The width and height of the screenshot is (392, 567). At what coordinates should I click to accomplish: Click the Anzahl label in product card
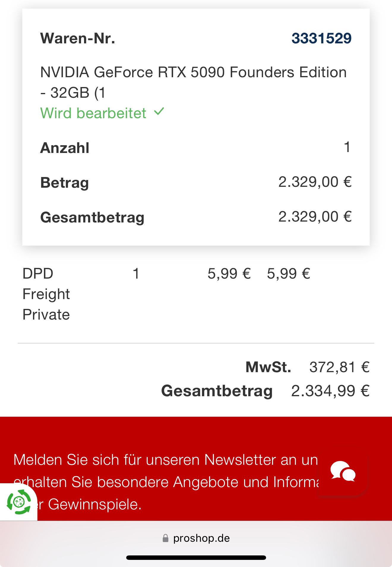tap(65, 148)
